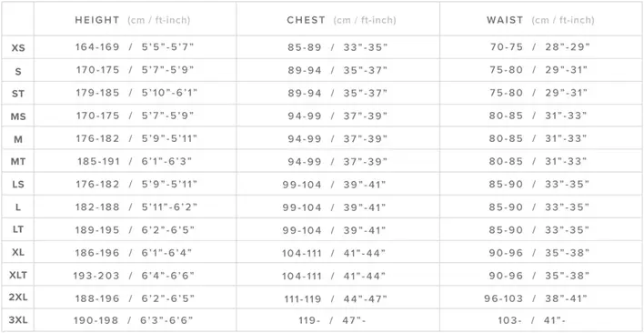Select the XS size row label
644x333 pixels.
(18, 48)
